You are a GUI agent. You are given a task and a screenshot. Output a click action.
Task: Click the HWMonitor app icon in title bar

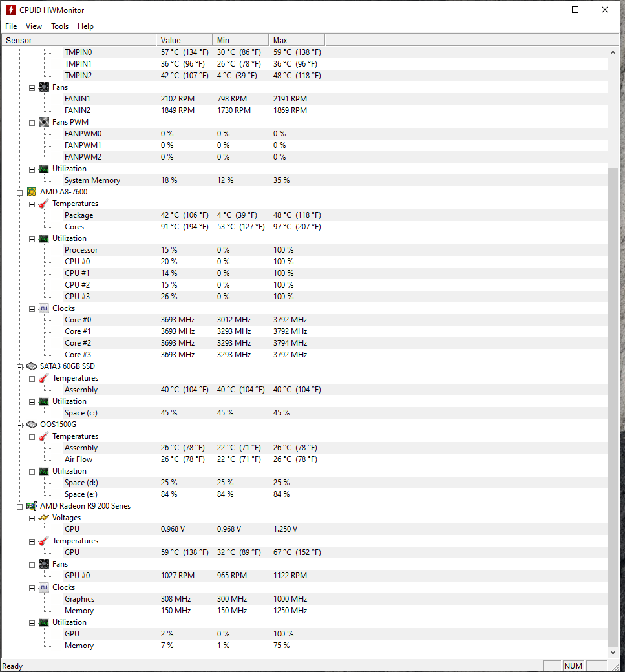coord(11,10)
